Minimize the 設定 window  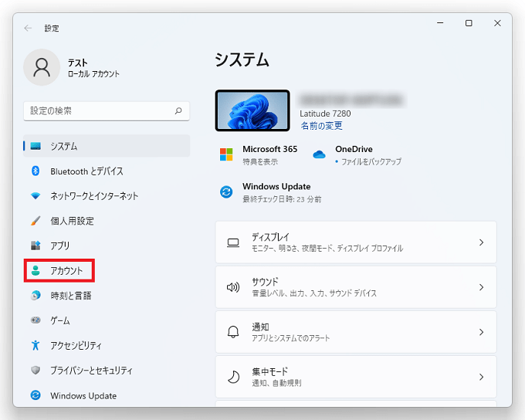(440, 23)
